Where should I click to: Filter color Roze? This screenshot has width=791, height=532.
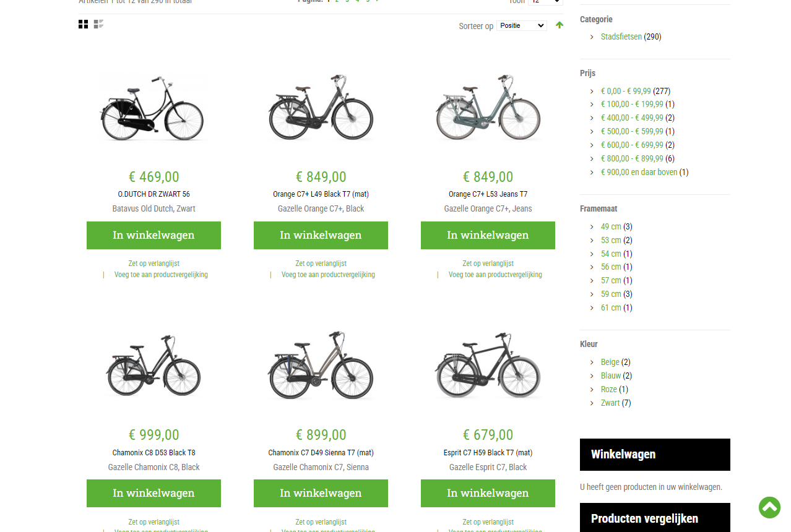click(609, 390)
